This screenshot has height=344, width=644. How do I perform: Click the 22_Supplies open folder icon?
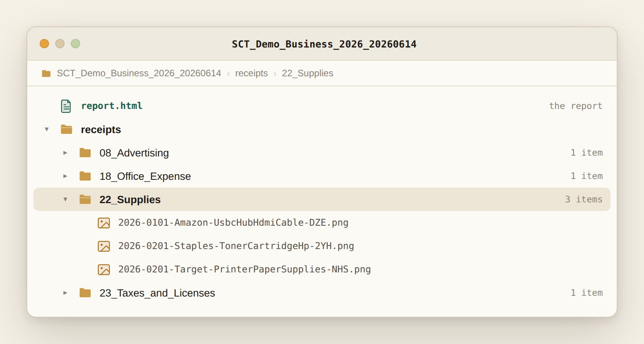point(85,199)
